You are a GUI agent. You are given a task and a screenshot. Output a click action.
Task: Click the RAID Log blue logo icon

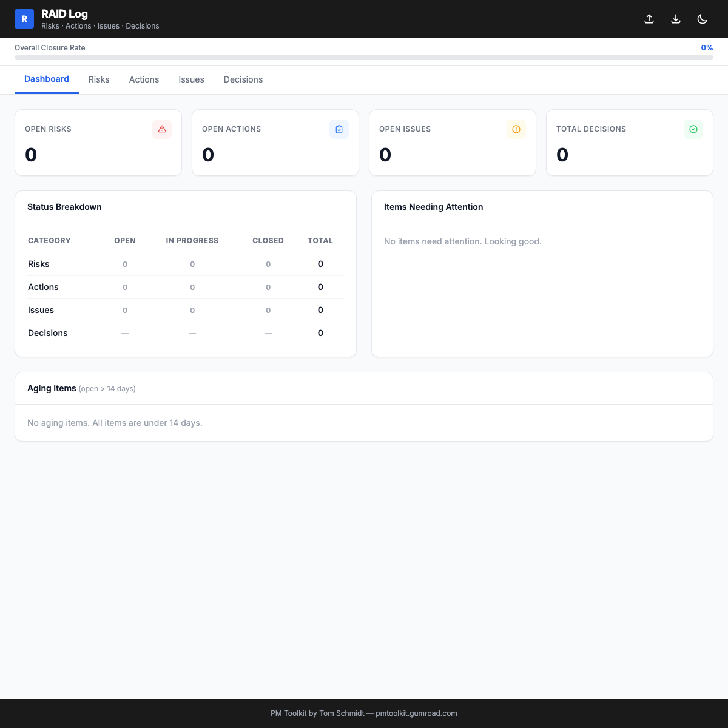click(24, 19)
